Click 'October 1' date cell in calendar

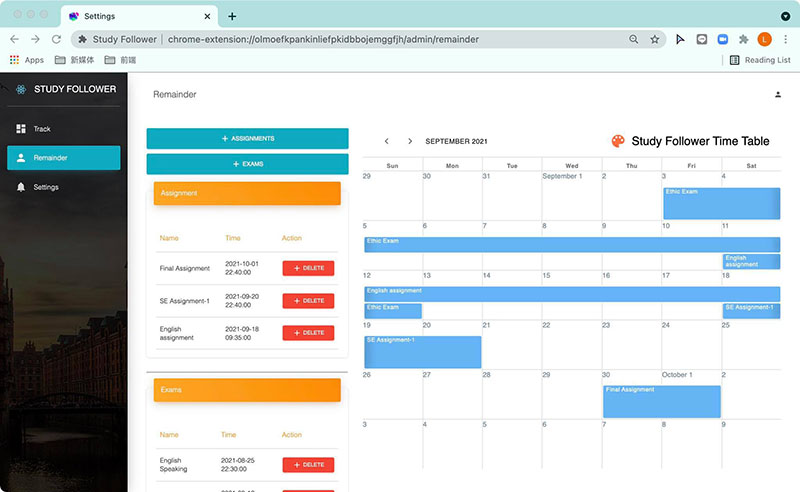(x=677, y=375)
